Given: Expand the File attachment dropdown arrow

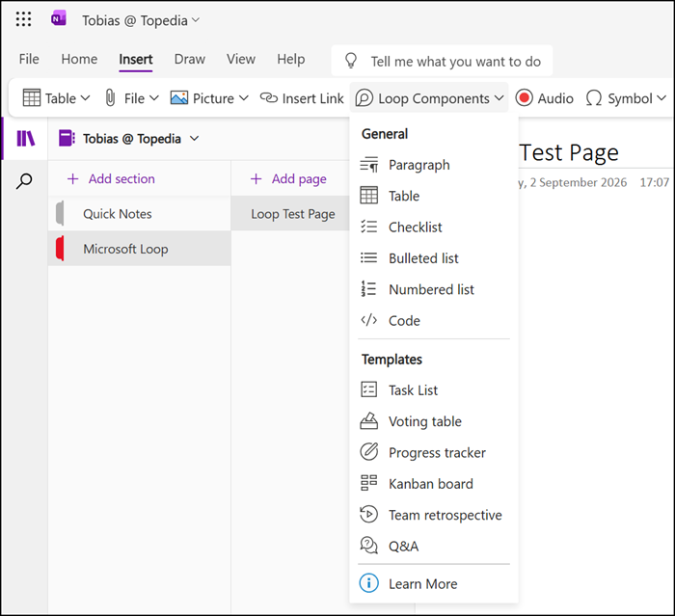Looking at the screenshot, I should (x=153, y=98).
